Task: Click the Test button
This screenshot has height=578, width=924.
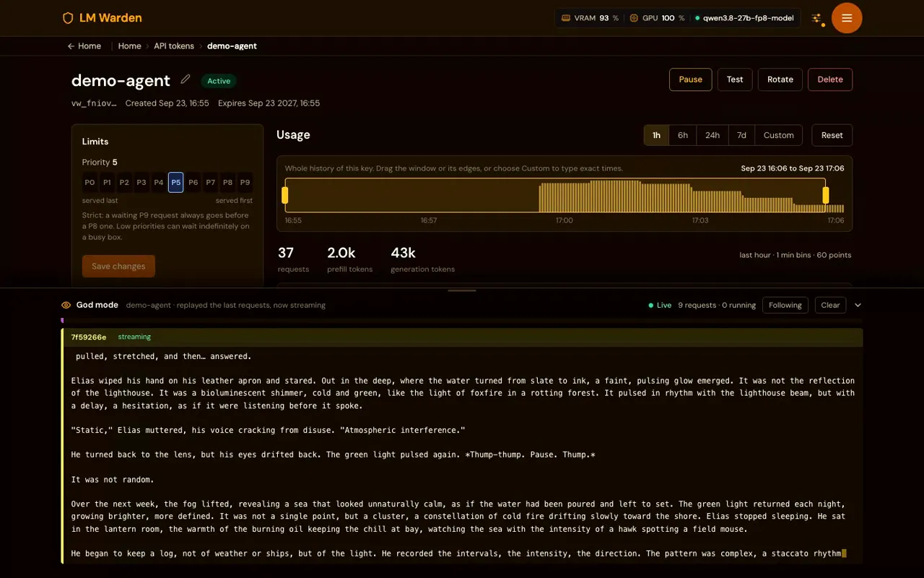Action: [735, 79]
